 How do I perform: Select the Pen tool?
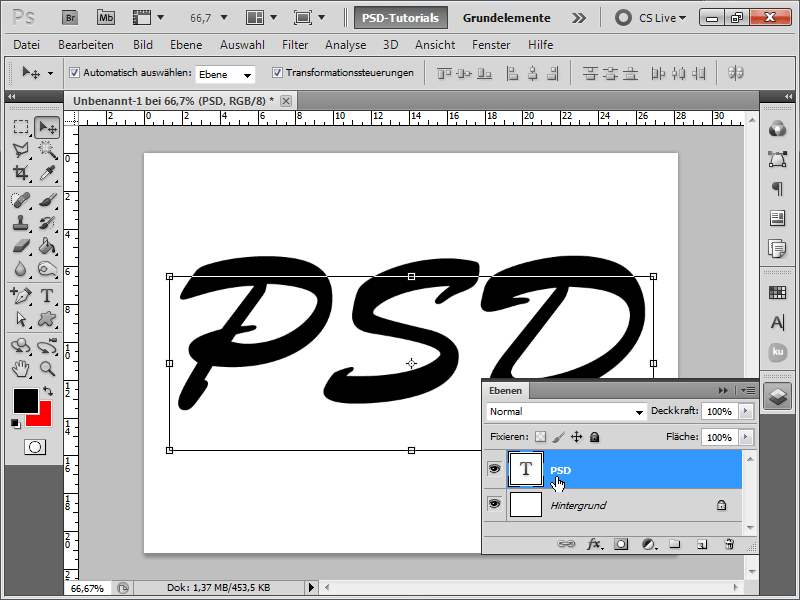pyautogui.click(x=20, y=296)
